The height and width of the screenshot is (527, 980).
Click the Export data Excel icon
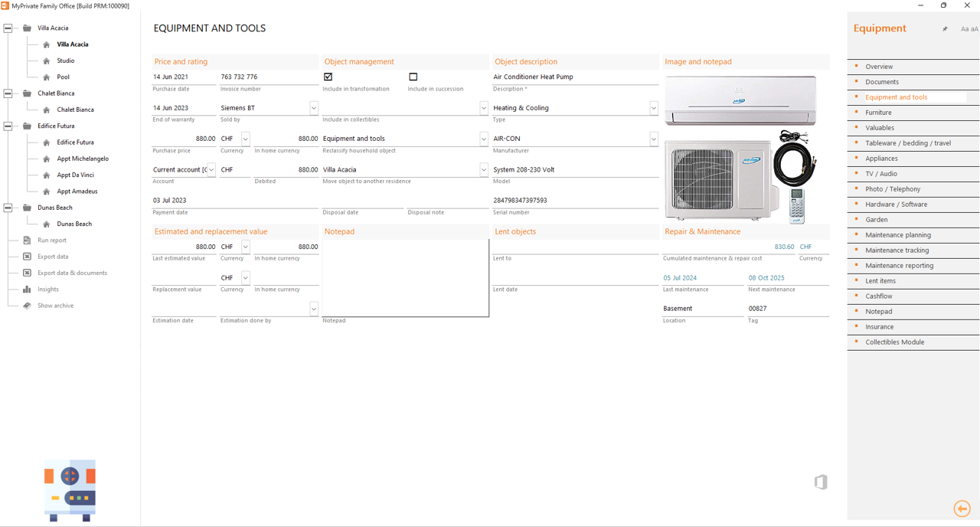[x=26, y=256]
